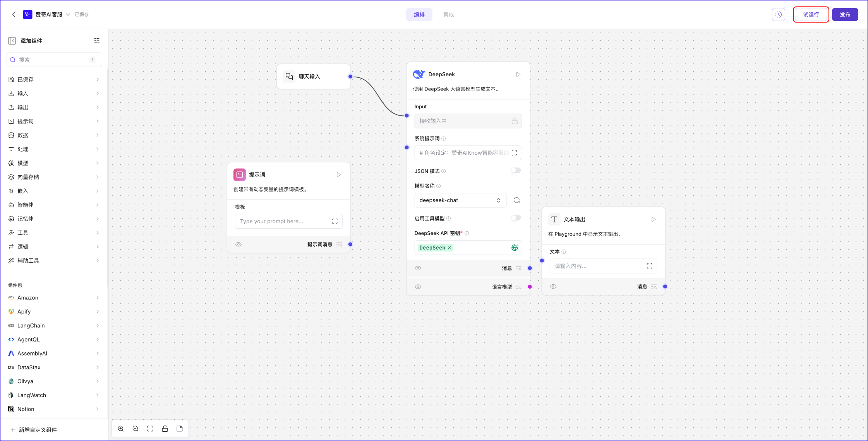Click the 试运行 button
The image size is (868, 441).
(x=811, y=14)
